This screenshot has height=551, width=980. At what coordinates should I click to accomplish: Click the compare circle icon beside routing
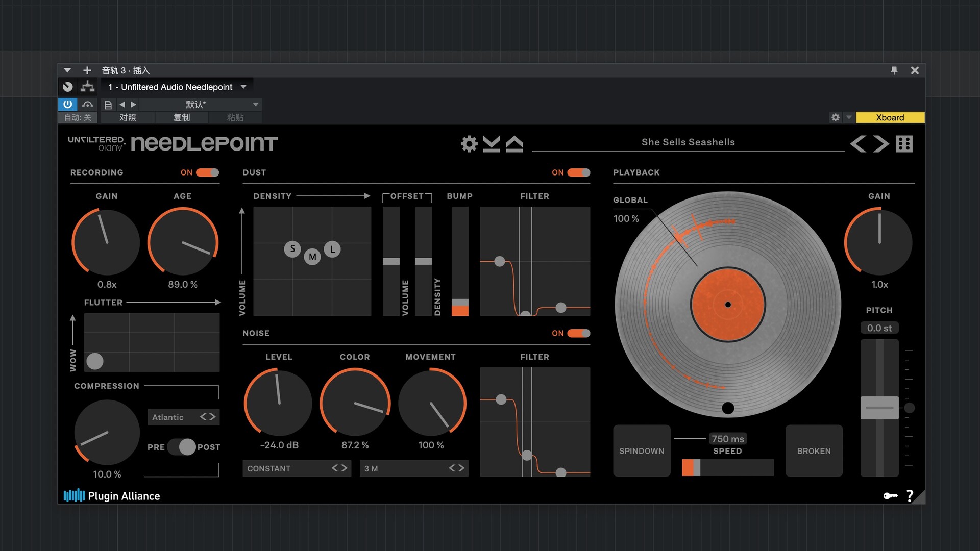pyautogui.click(x=67, y=87)
